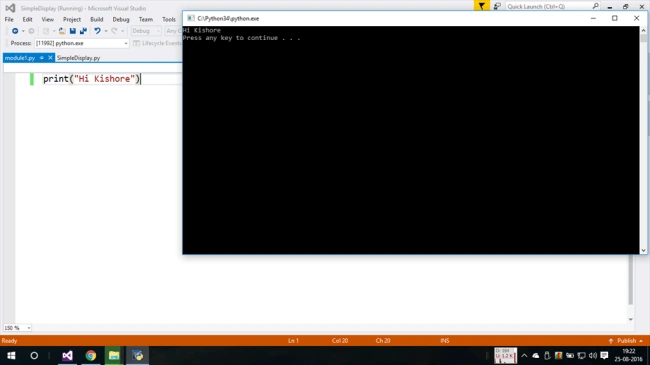Open the Debug configuration dropdown
Screen dimensions: 650x365
point(146,31)
